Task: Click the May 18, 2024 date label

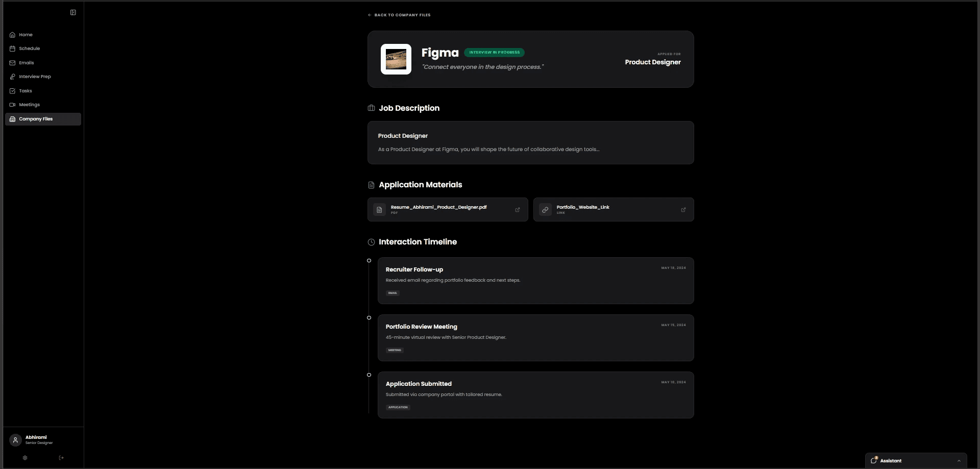Action: pyautogui.click(x=673, y=268)
